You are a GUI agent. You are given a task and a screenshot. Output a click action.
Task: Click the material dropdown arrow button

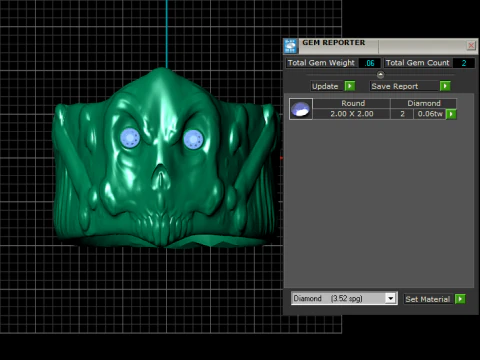[x=390, y=298]
